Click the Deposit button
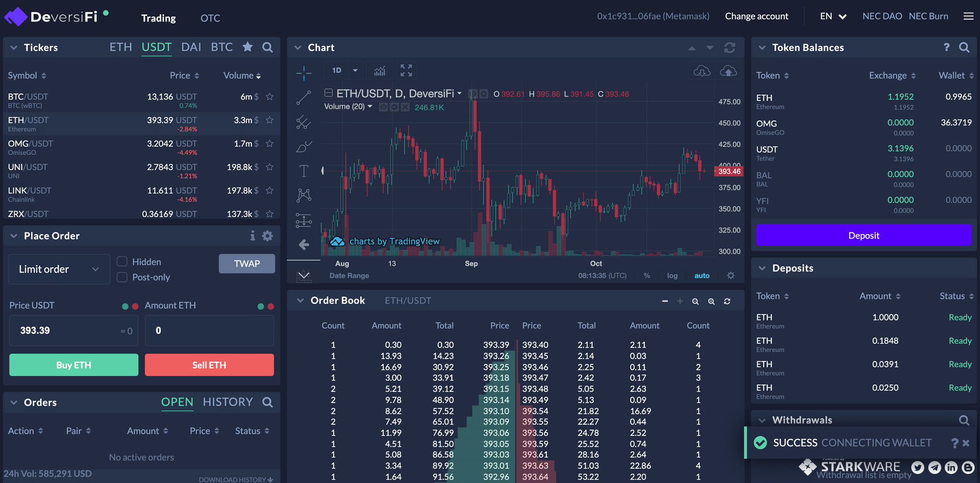980x483 pixels. (x=864, y=235)
